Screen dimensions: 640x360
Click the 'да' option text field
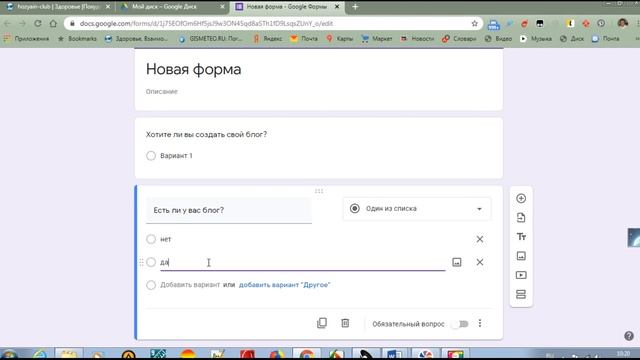coord(302,262)
